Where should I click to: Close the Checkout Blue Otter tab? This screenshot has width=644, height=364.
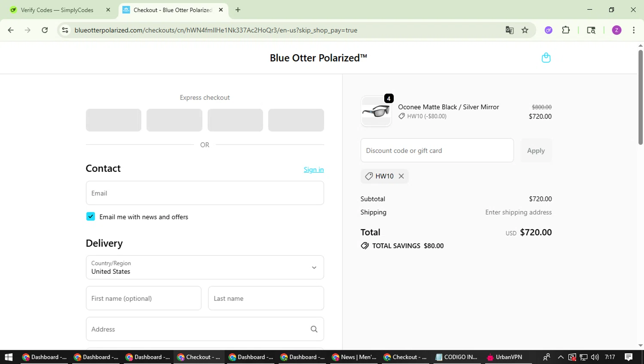[221, 10]
